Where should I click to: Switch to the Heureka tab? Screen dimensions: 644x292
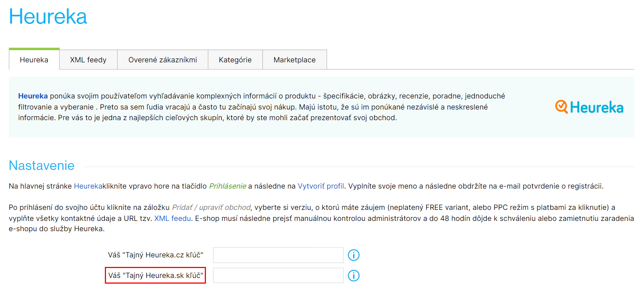click(x=34, y=60)
